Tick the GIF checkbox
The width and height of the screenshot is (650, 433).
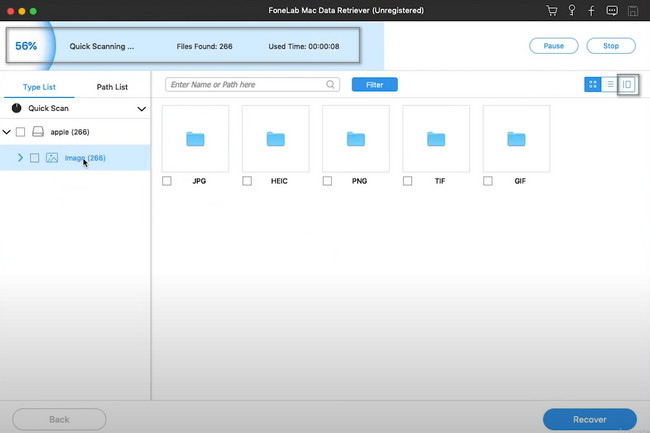coord(488,181)
